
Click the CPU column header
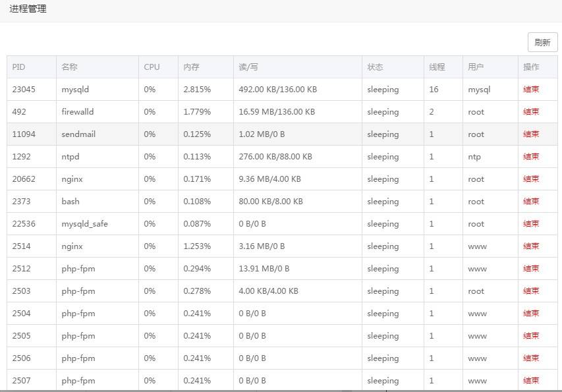(152, 67)
